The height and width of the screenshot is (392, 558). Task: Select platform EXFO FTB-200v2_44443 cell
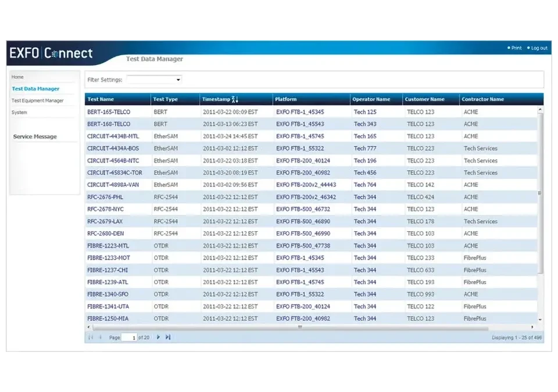[306, 185]
